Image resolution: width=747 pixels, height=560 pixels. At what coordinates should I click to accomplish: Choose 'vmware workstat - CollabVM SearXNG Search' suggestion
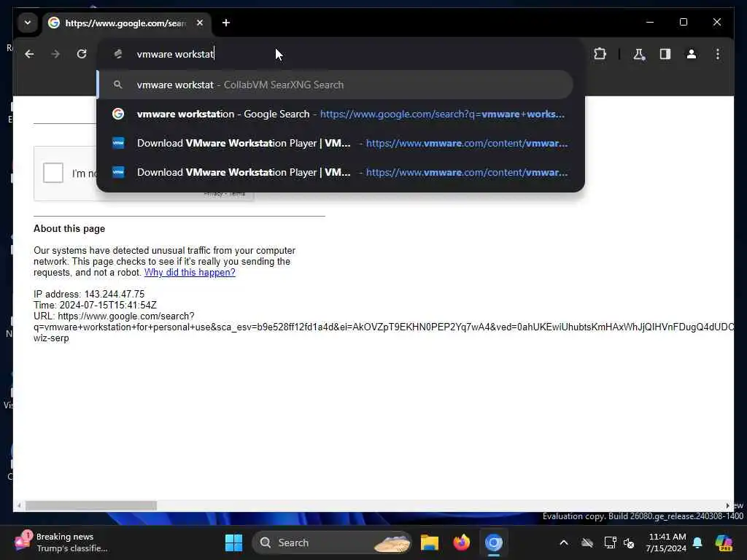click(x=336, y=85)
